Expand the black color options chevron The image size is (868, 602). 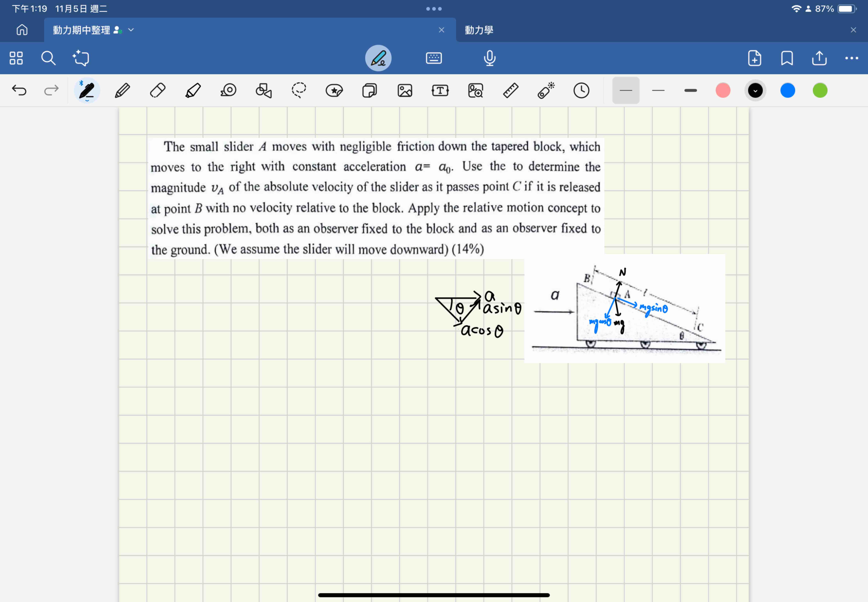755,90
